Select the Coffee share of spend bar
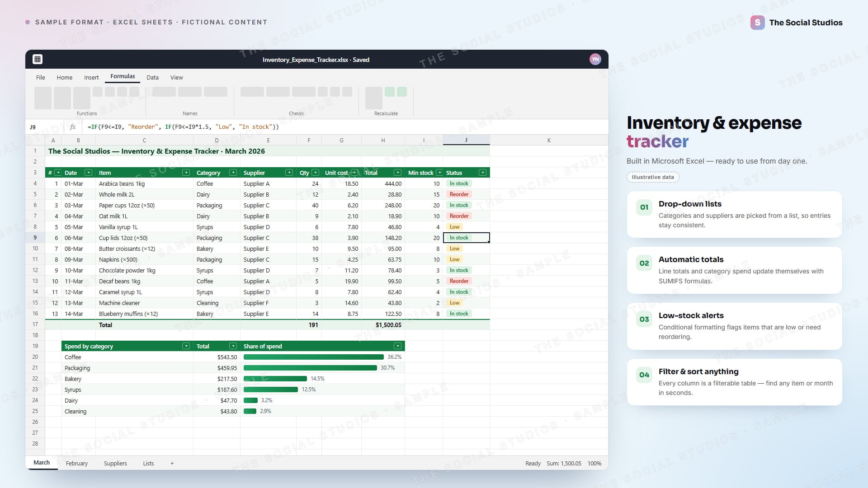Image resolution: width=868 pixels, height=488 pixels. (x=314, y=357)
